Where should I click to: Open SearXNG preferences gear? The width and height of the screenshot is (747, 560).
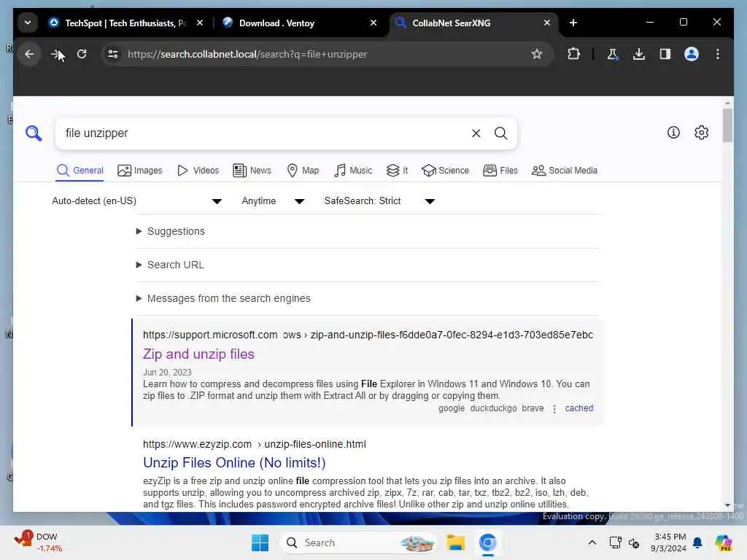coord(701,133)
